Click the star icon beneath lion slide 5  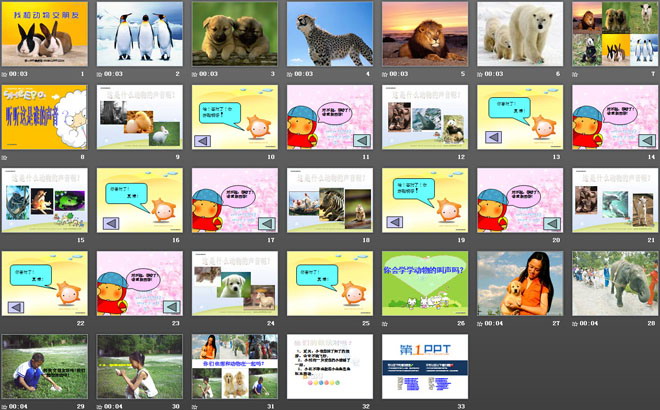pyautogui.click(x=385, y=75)
